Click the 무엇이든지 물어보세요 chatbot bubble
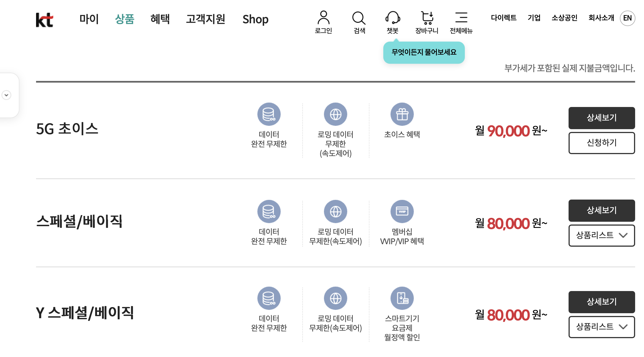 pos(424,52)
